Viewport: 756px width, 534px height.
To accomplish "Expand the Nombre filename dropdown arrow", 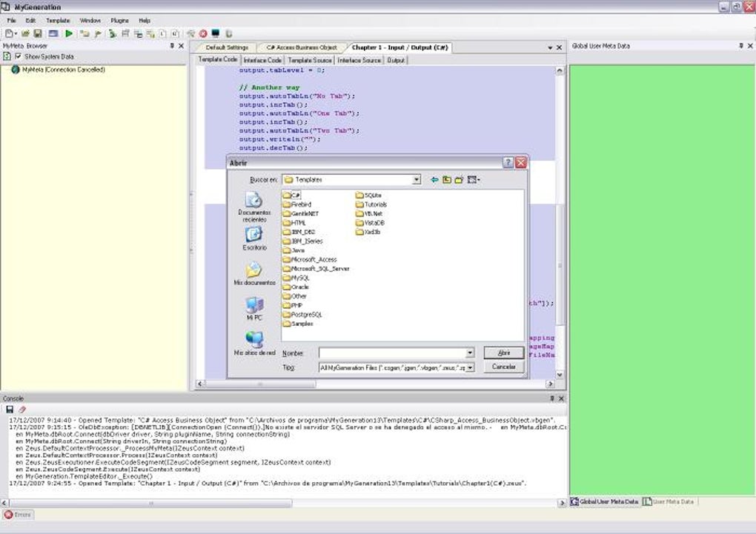I will [x=470, y=353].
